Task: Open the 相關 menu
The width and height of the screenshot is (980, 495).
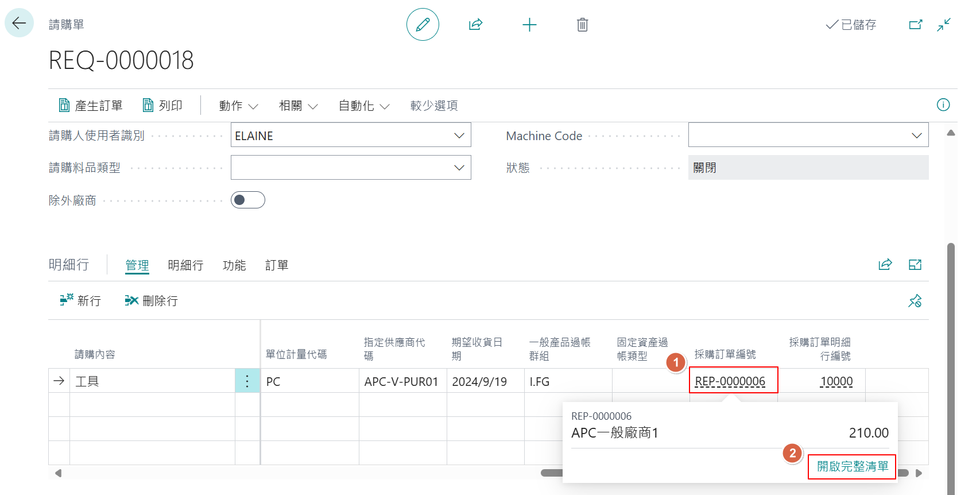Action: tap(299, 106)
